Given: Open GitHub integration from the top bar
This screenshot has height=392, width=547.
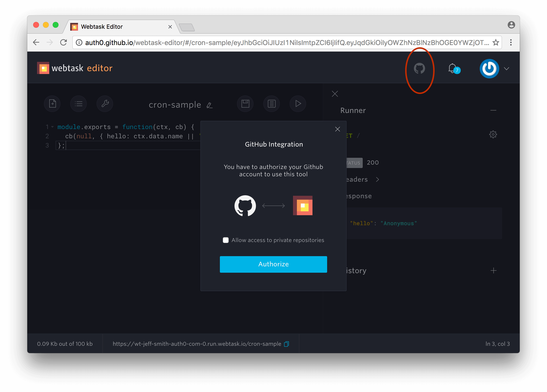Looking at the screenshot, I should click(x=420, y=69).
